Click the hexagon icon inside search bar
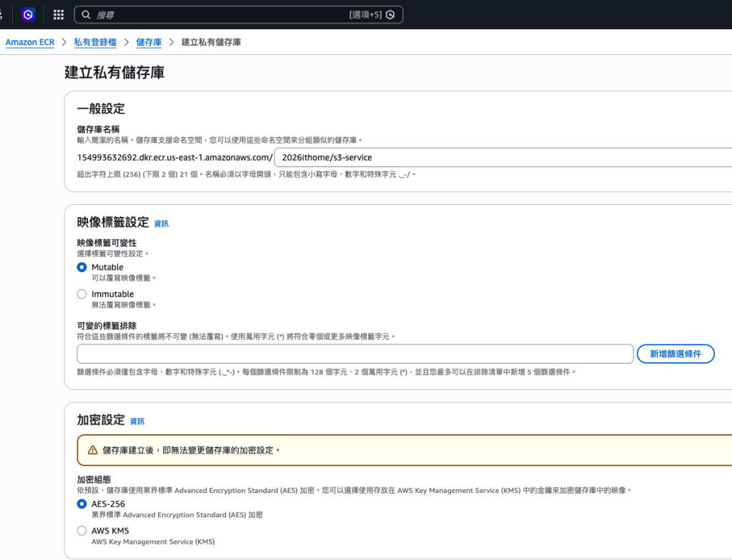Screen dimensions: 732x560 [x=390, y=15]
